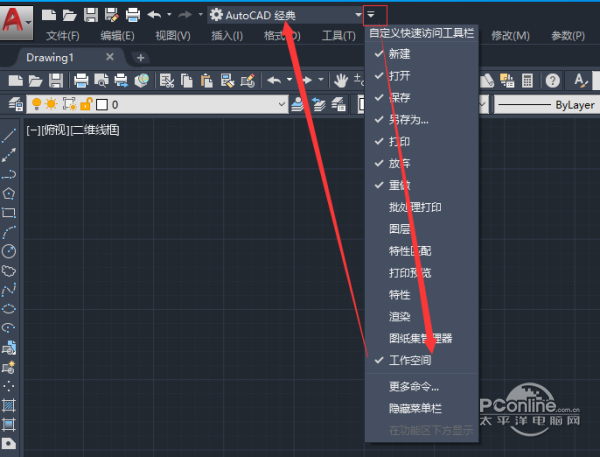Switch to Drawing1 tab
Screen dimensions: 600x457
50,58
